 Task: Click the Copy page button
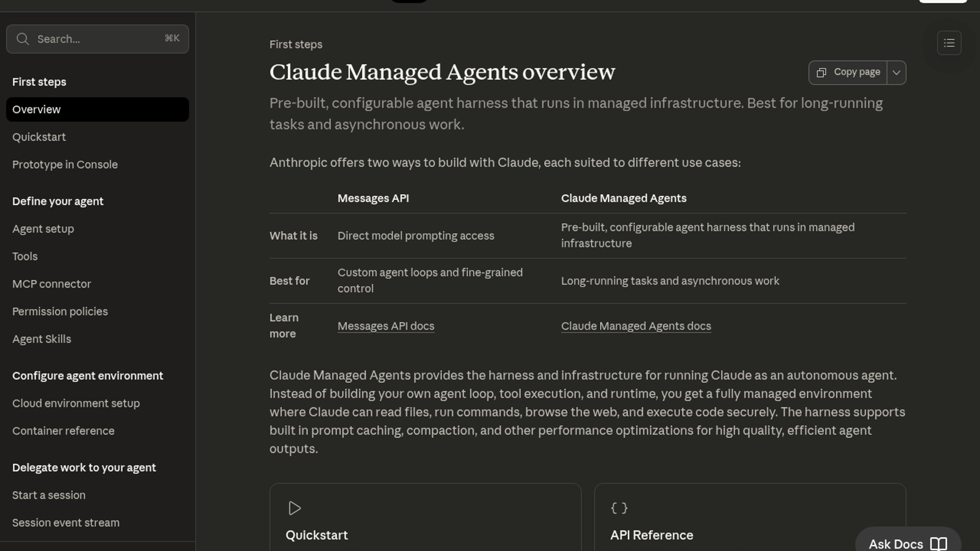(848, 72)
